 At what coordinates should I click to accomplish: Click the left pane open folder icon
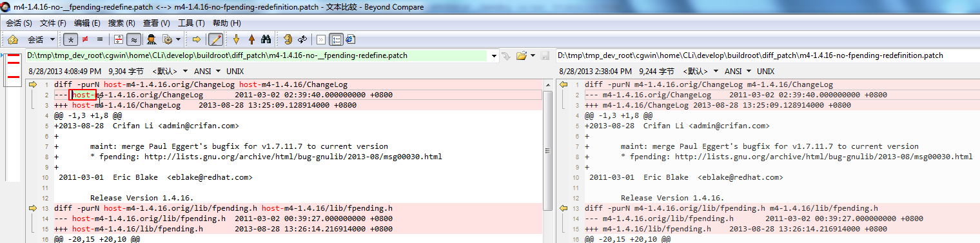coord(522,56)
